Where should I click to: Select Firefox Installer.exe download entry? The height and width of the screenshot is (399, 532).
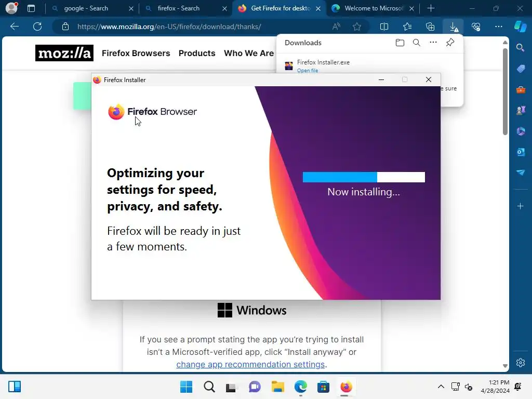[x=370, y=65]
